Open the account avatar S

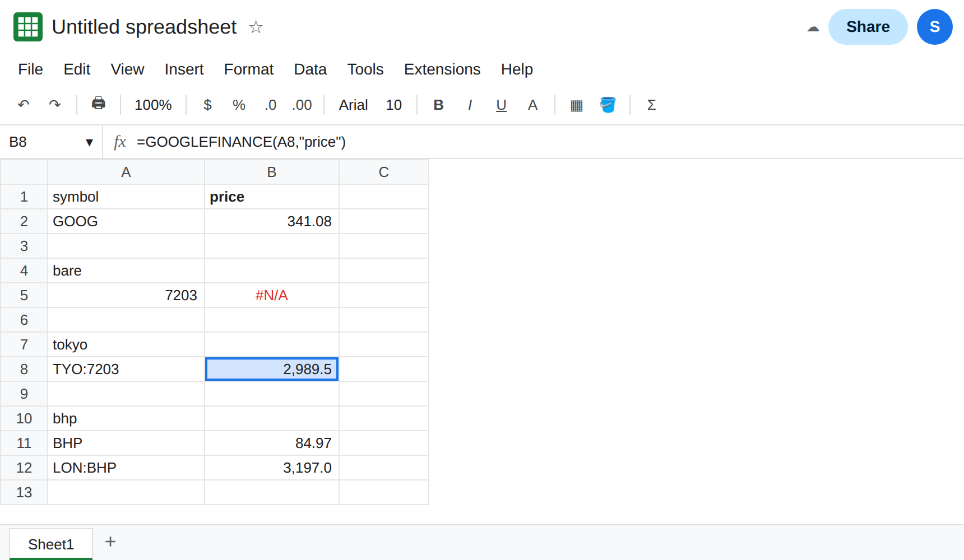pyautogui.click(x=935, y=27)
